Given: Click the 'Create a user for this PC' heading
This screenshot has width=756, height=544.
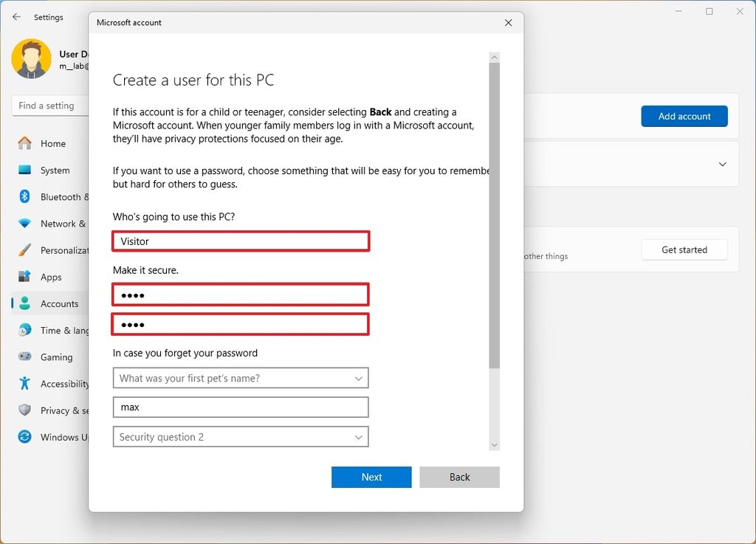Looking at the screenshot, I should 193,80.
